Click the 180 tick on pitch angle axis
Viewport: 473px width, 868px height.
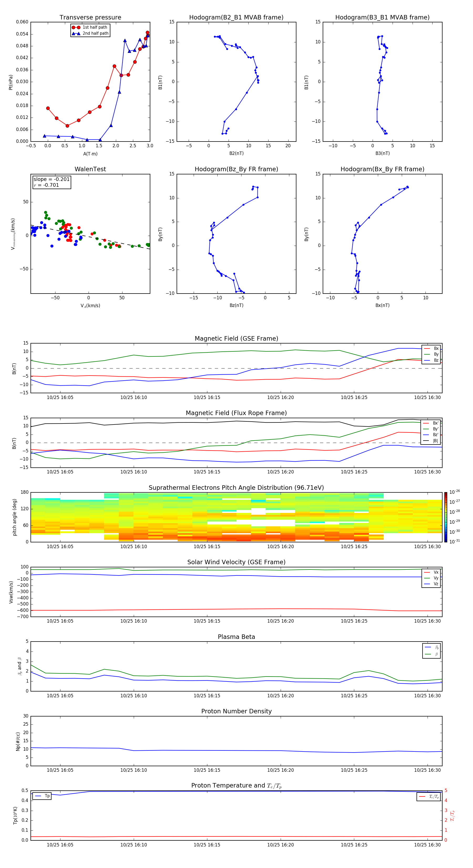[25, 492]
